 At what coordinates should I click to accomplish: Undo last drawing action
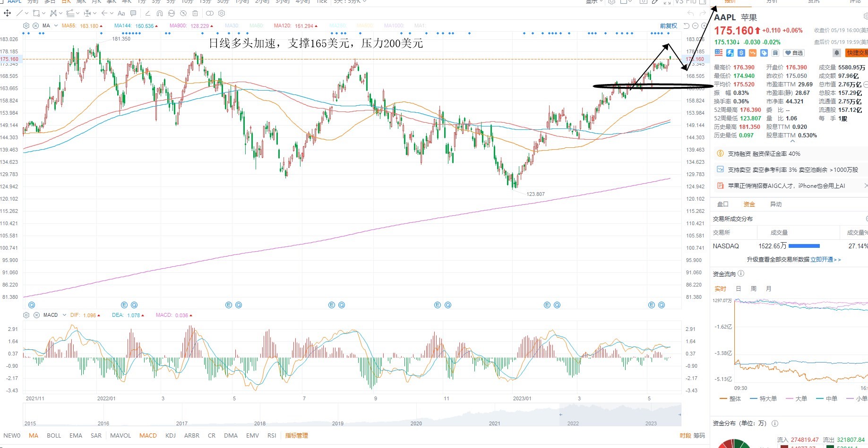(x=691, y=13)
